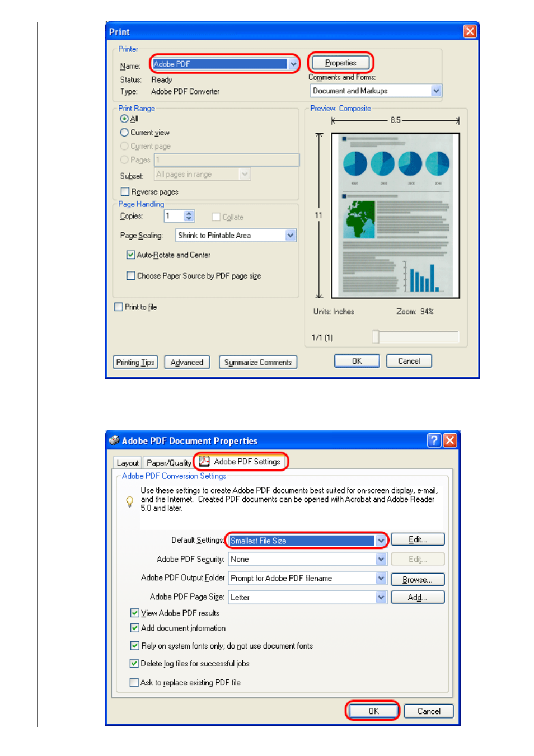The height and width of the screenshot is (756, 534).
Task: Click the print preview thumbnail
Action: (395, 215)
